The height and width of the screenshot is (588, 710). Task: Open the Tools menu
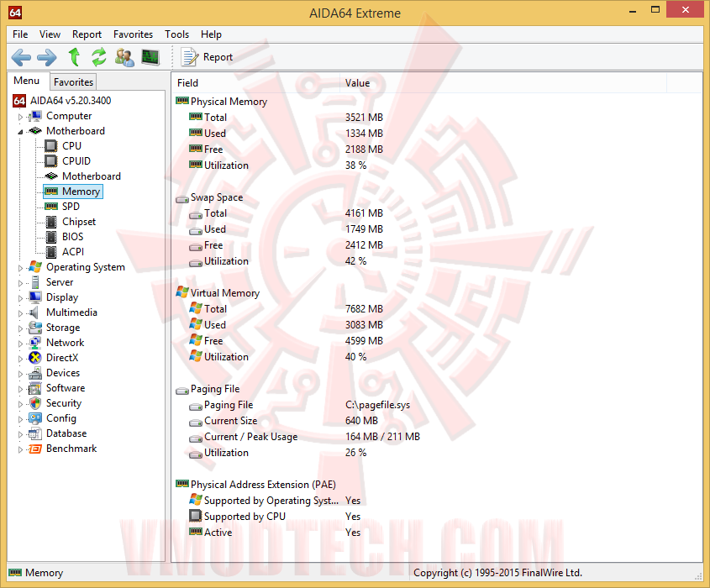tap(177, 34)
